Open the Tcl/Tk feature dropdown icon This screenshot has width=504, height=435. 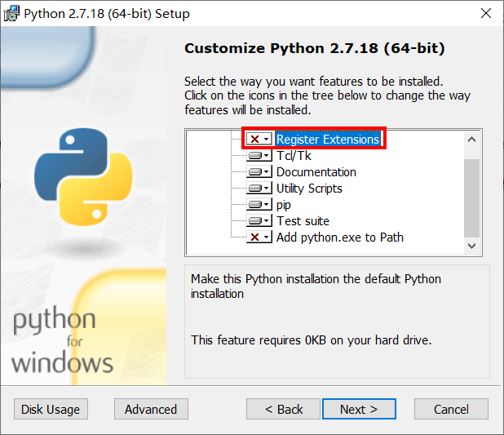259,156
